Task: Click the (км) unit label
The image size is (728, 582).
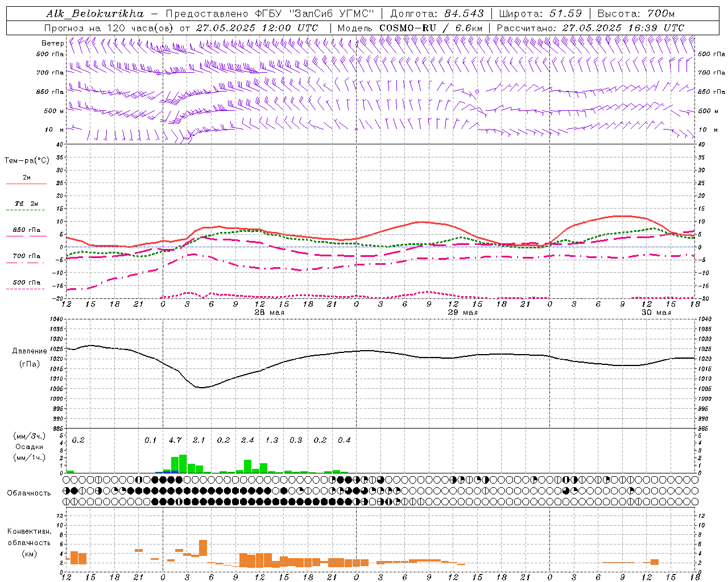Action: pyautogui.click(x=29, y=554)
